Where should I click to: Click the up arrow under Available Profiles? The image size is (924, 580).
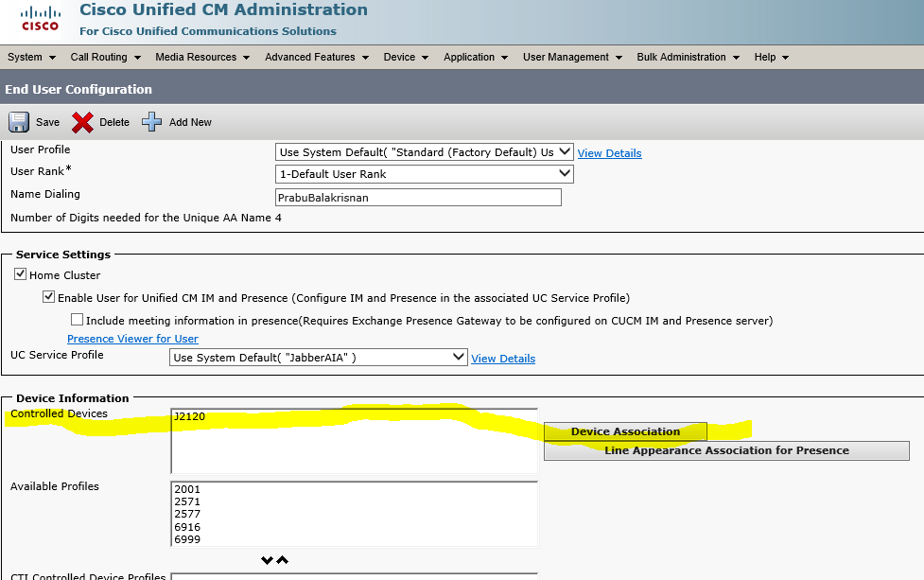coord(281,559)
